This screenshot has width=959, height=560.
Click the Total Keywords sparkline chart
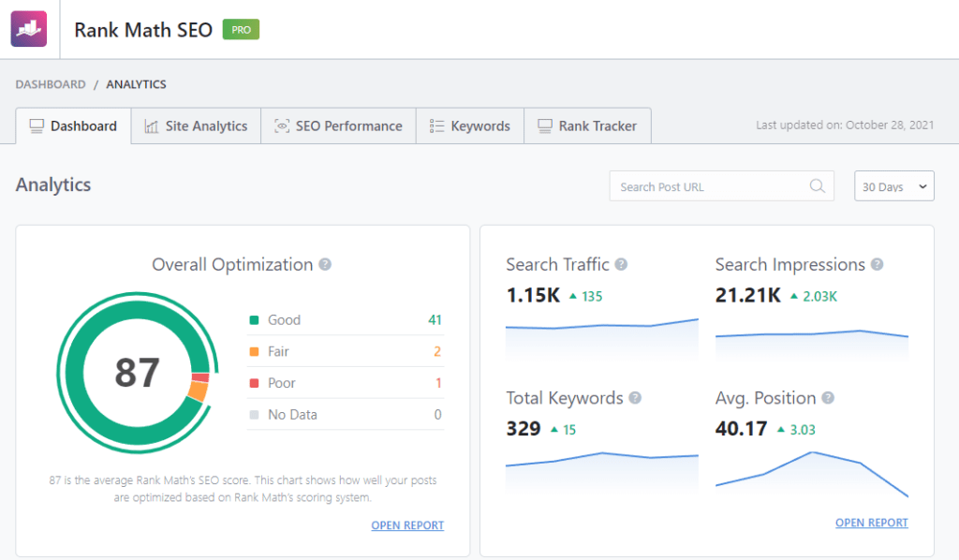[602, 472]
